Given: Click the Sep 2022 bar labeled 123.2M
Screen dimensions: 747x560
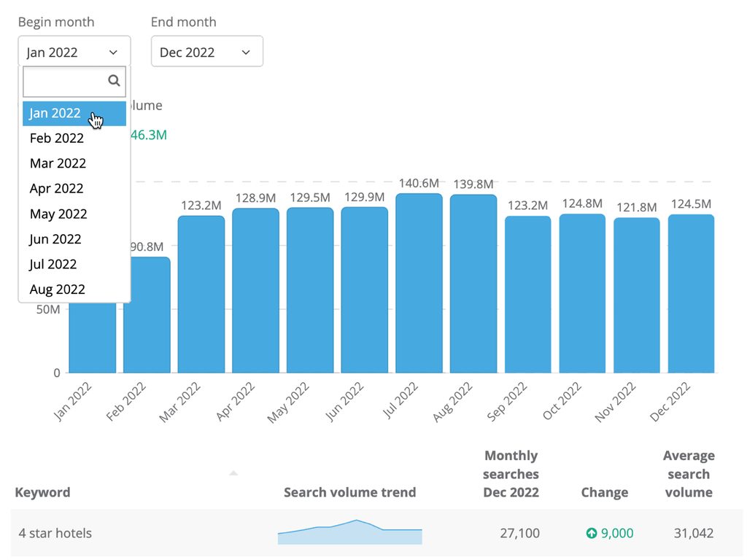Looking at the screenshot, I should click(528, 295).
